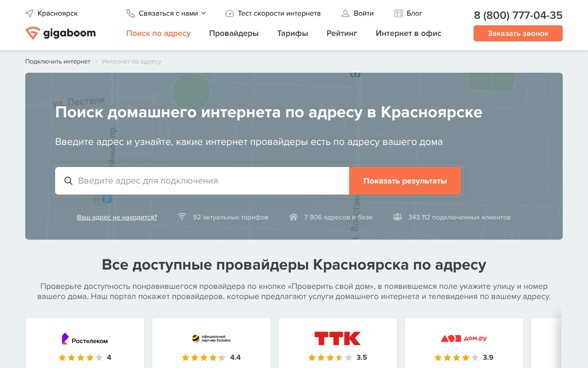
Task: Select the ТТК provider logo
Action: (337, 338)
